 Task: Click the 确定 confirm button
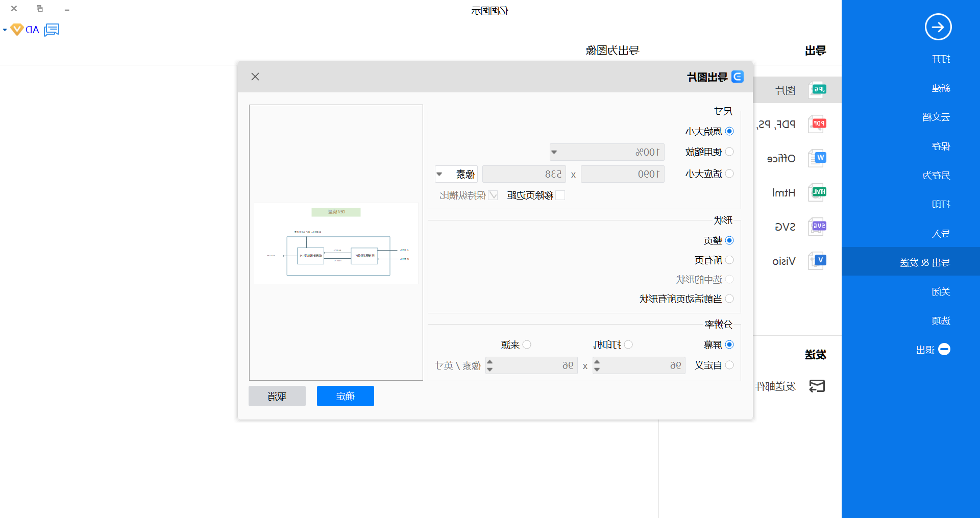[x=346, y=396]
